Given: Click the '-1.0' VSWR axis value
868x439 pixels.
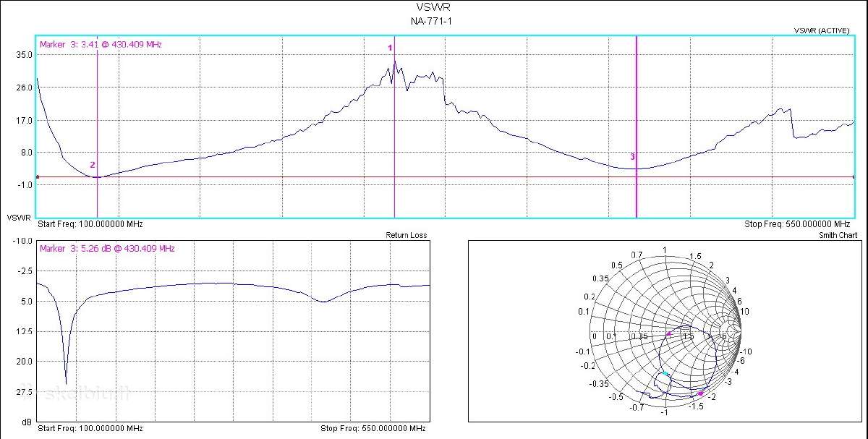Looking at the screenshot, I should 25,185.
